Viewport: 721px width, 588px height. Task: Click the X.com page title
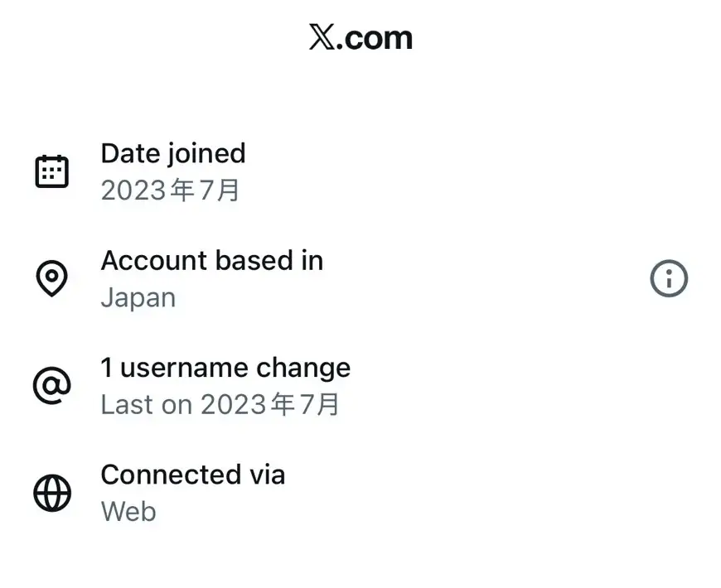[x=360, y=36]
